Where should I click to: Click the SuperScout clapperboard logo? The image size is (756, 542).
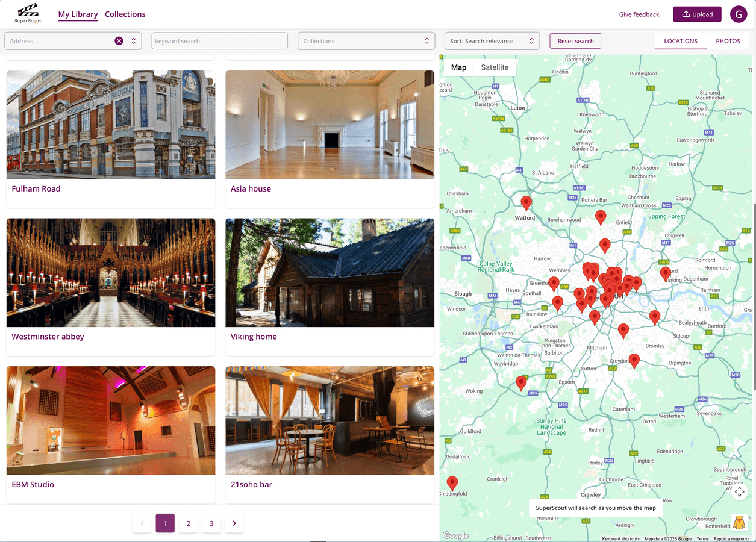coord(28,13)
